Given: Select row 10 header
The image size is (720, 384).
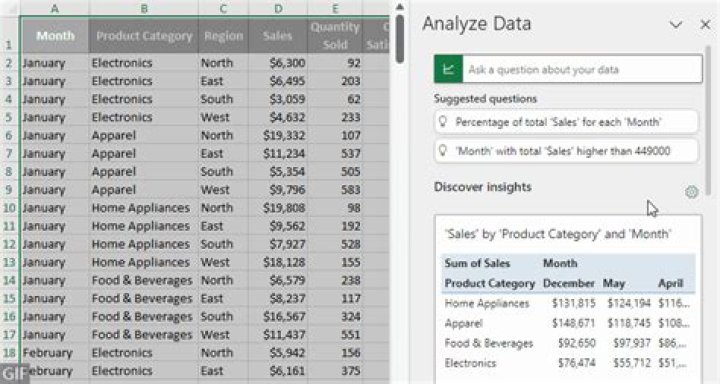Looking at the screenshot, I should click(10, 208).
